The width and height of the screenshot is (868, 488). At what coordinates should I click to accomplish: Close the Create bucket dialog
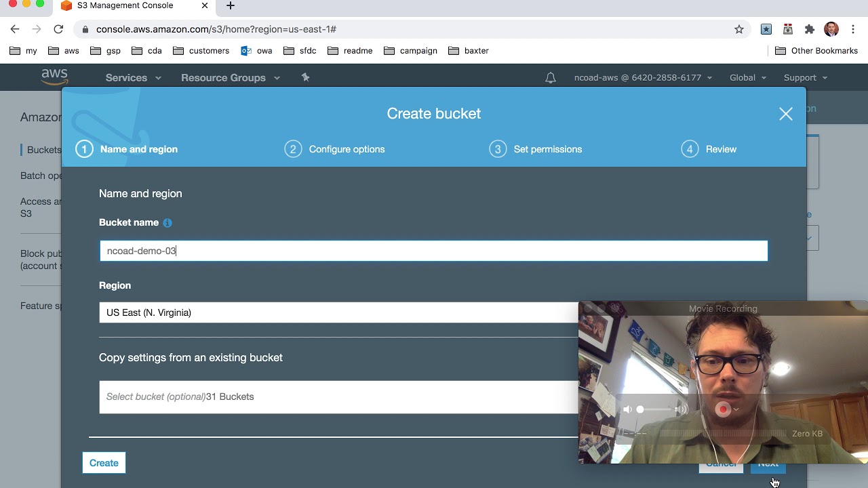tap(786, 114)
